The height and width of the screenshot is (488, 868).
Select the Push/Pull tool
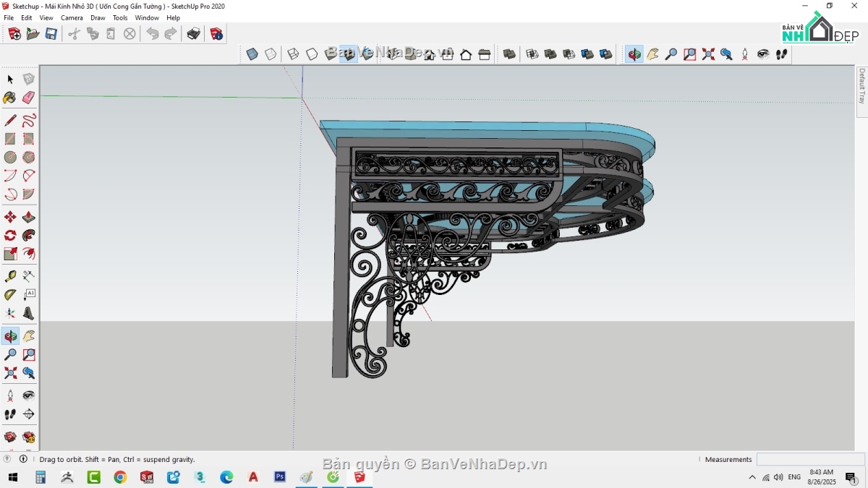29,215
